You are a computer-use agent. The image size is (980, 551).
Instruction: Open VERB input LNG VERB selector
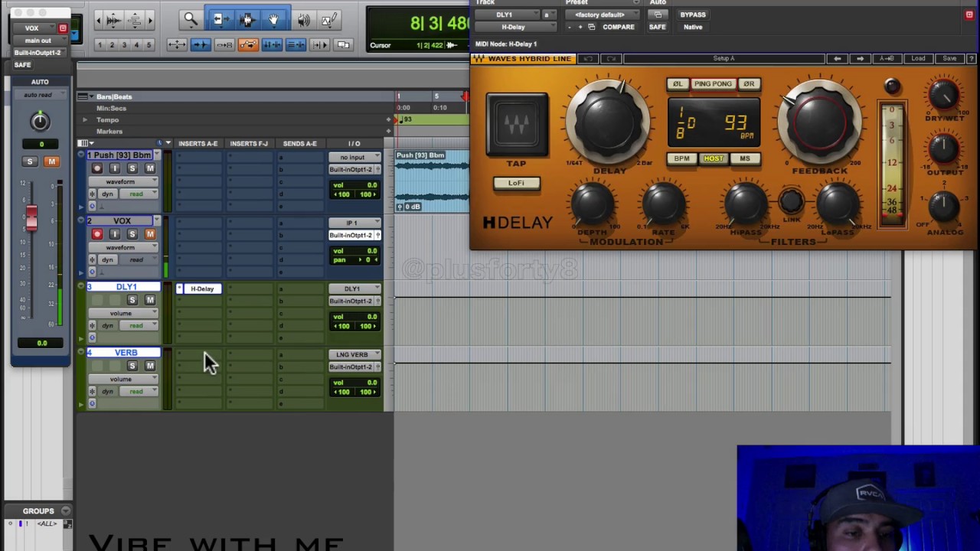click(354, 355)
